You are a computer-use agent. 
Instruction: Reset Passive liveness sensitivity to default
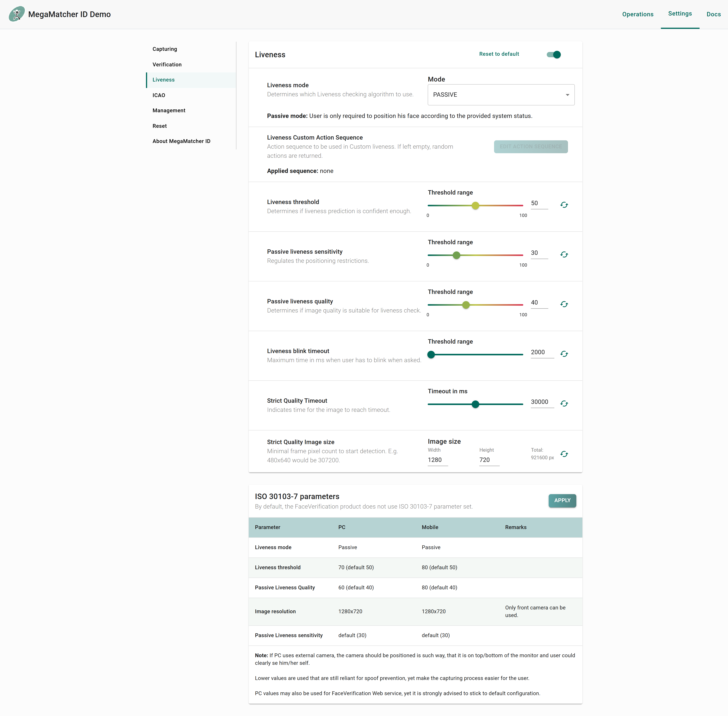pyautogui.click(x=564, y=255)
